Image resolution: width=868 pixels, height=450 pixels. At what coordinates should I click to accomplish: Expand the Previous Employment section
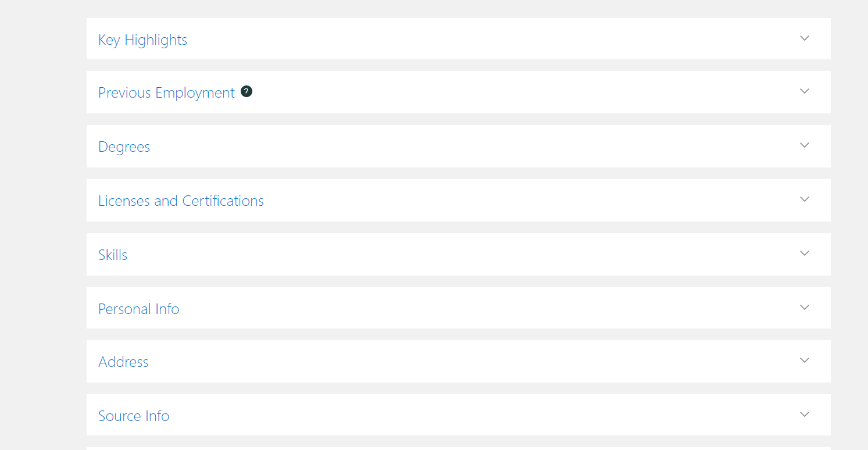804,92
